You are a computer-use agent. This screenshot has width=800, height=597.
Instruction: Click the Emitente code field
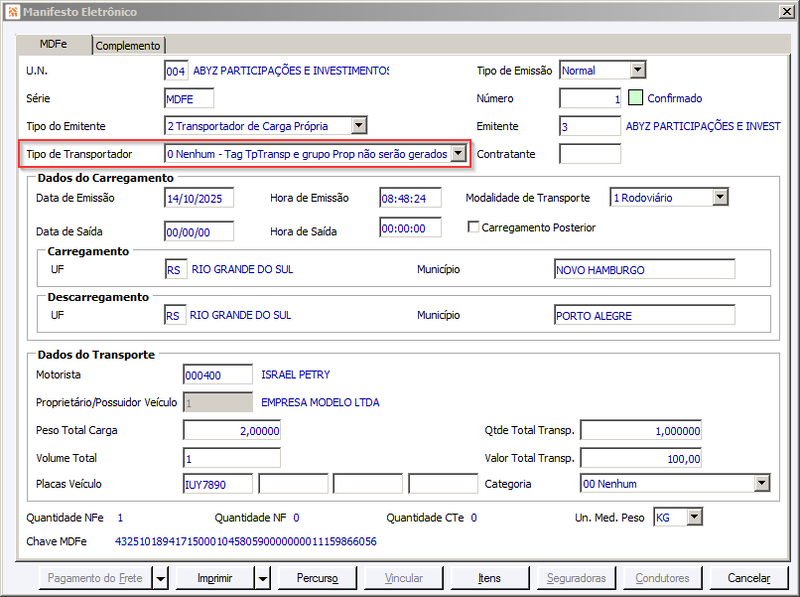(590, 126)
